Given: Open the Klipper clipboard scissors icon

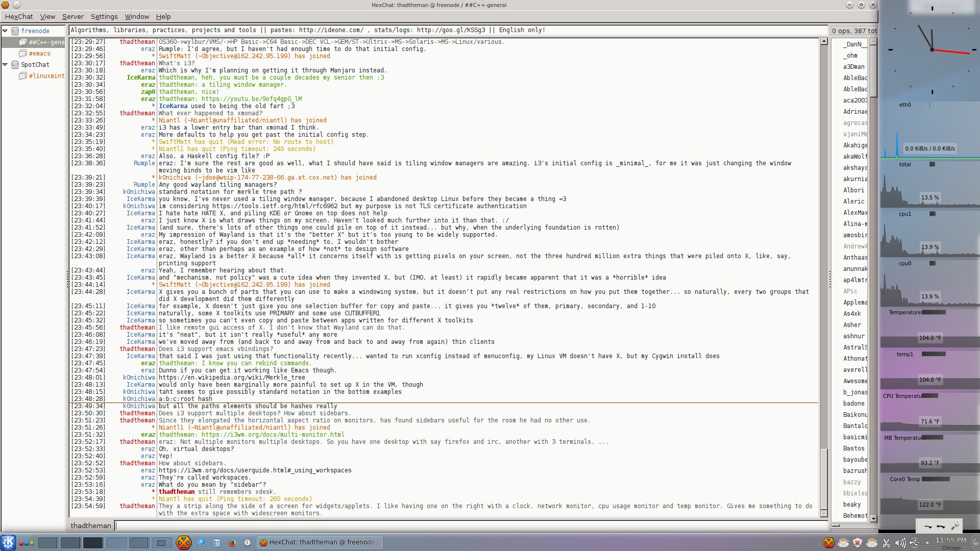Looking at the screenshot, I should (886, 543).
